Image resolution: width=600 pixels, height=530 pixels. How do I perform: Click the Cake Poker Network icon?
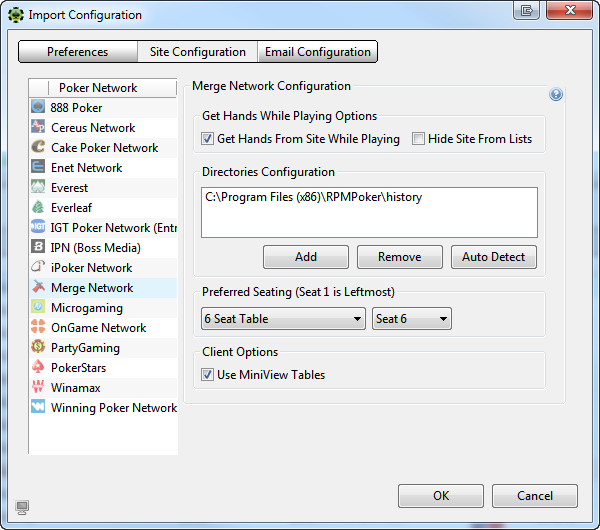click(x=38, y=147)
